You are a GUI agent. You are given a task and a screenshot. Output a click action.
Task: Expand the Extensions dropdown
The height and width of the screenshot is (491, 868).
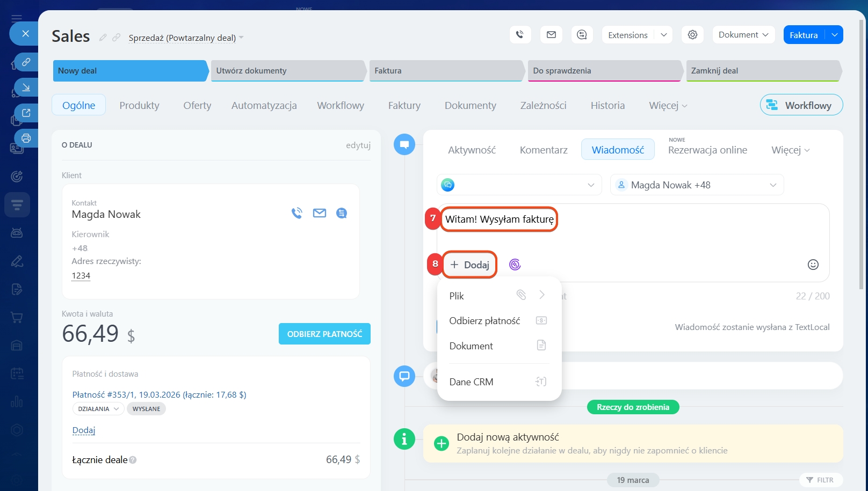pyautogui.click(x=663, y=35)
